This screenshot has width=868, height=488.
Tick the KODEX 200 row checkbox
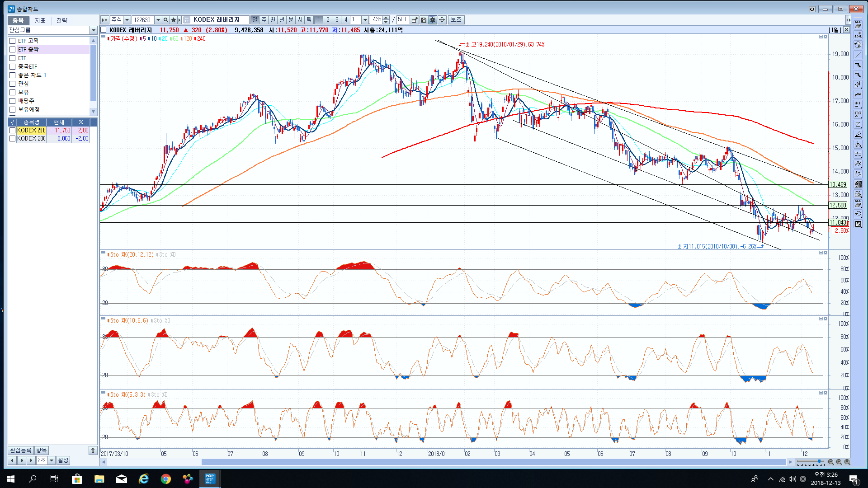point(13,139)
